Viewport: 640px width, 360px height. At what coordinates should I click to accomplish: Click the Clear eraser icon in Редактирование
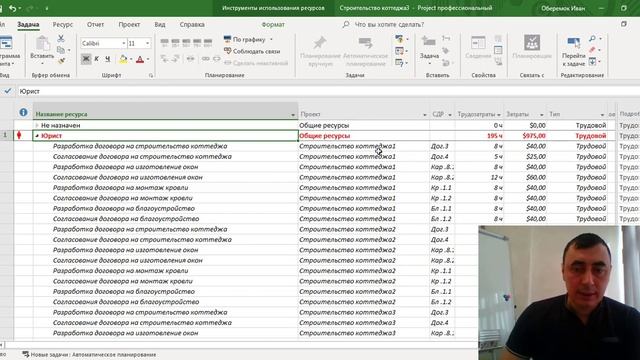point(592,50)
